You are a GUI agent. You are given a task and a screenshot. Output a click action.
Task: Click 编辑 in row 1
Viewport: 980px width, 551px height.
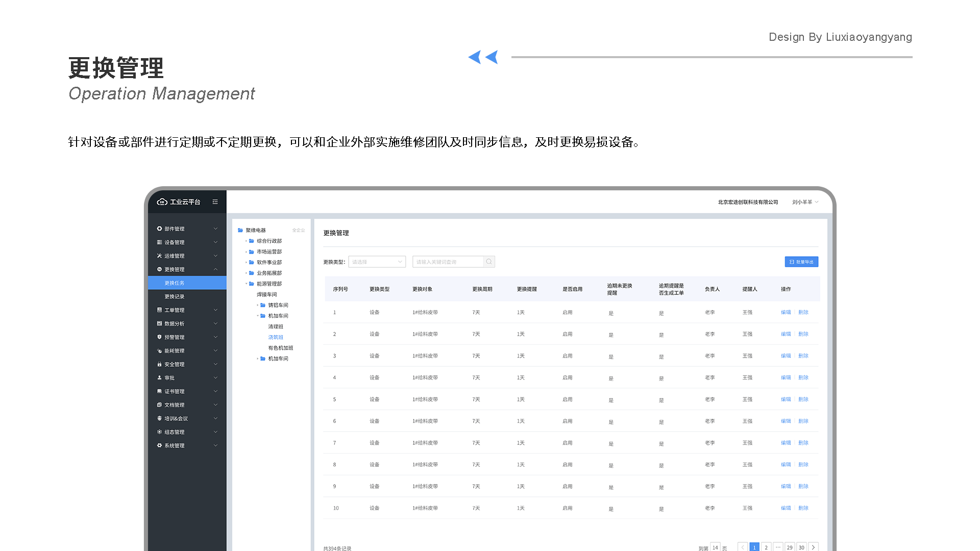tap(786, 312)
